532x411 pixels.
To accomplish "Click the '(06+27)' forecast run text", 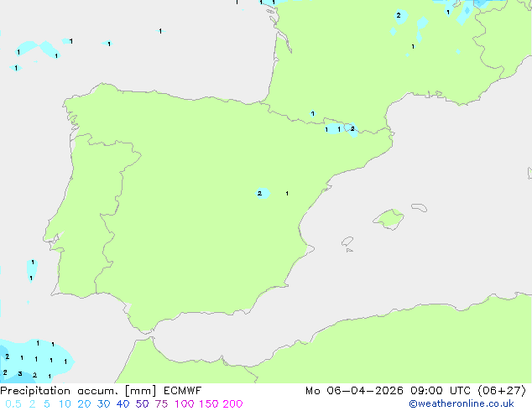I will [x=502, y=391].
